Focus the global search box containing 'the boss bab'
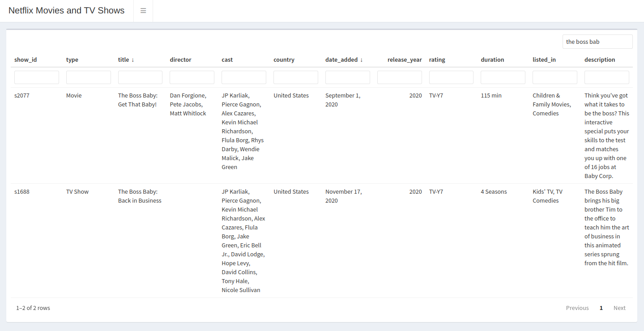 coord(597,42)
